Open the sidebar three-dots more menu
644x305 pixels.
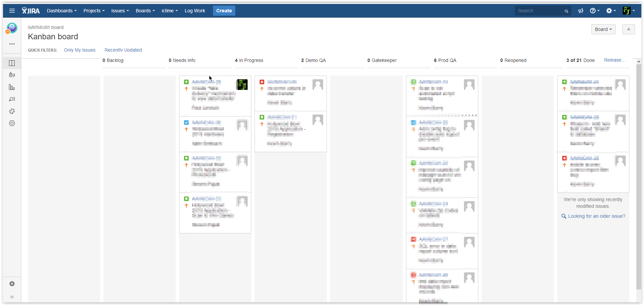(12, 44)
